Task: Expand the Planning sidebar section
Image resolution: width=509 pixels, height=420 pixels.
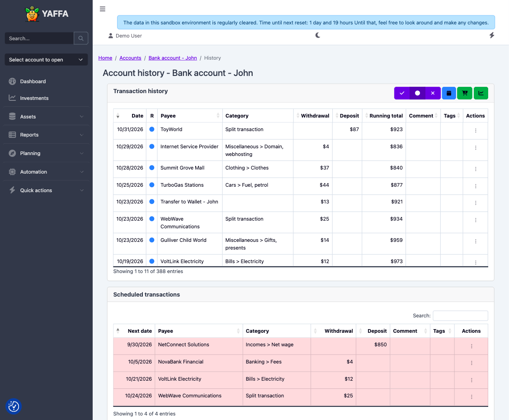Action: [46, 153]
